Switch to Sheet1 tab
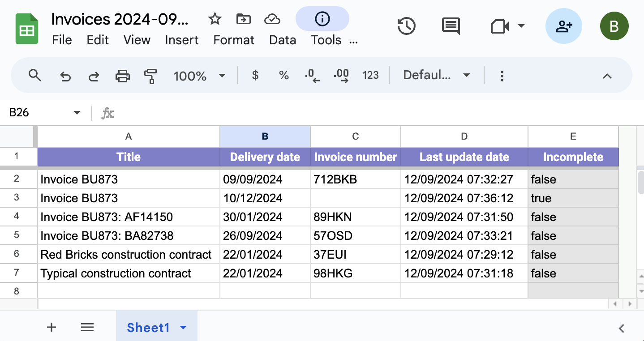This screenshot has width=644, height=341. [x=148, y=328]
